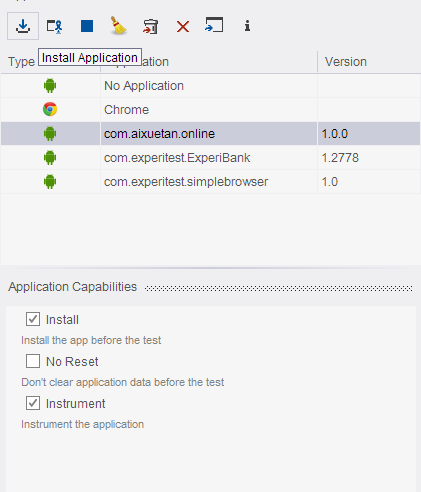This screenshot has height=492, width=421.
Task: Click the Install Application download icon
Action: tap(23, 26)
